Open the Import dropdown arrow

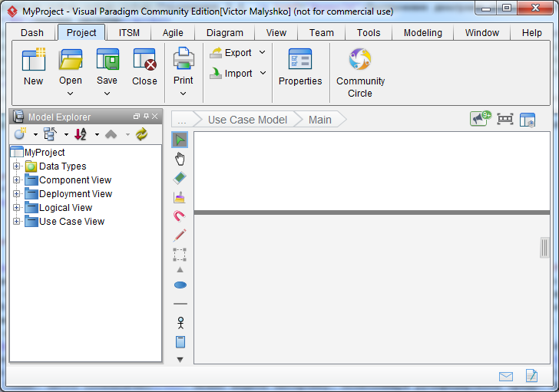tap(263, 73)
